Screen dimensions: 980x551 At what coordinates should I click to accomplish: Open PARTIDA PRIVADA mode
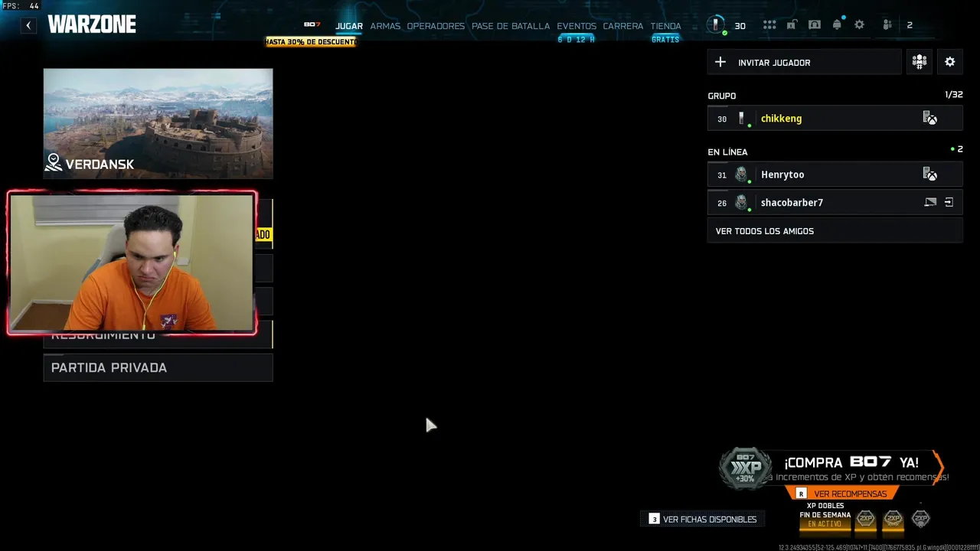(158, 367)
